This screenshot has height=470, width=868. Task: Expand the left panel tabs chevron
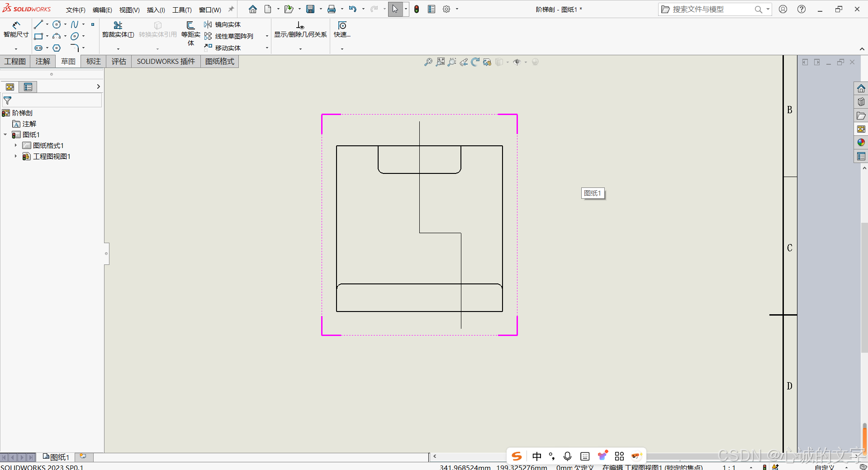pos(98,86)
